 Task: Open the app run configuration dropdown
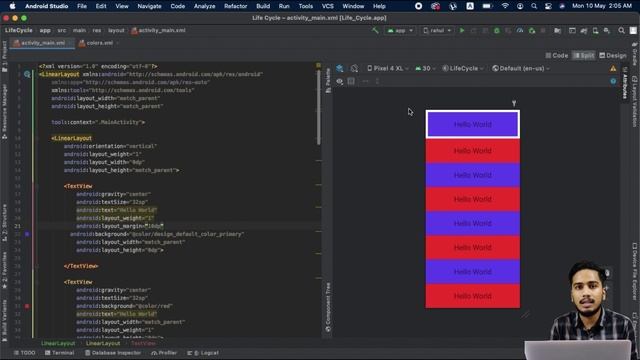400,31
